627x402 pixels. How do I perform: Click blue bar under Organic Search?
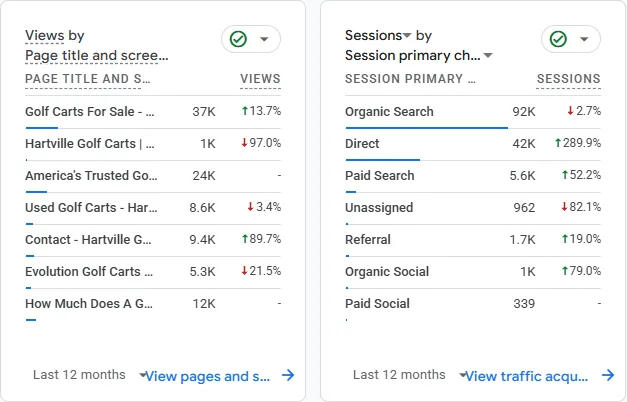(x=427, y=128)
